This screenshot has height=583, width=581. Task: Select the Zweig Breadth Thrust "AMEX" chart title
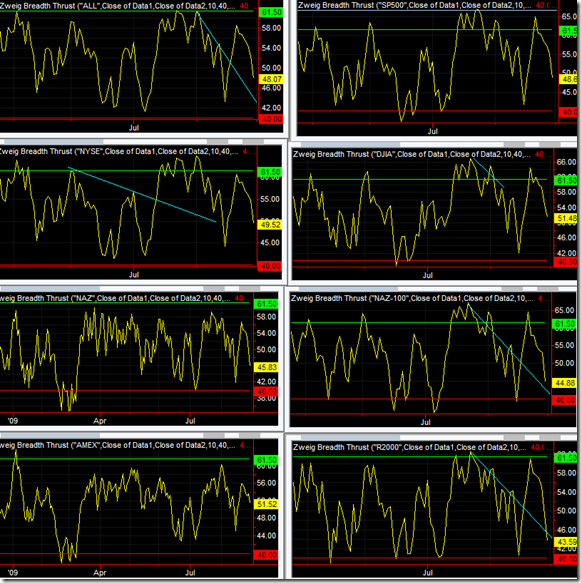coord(117,445)
